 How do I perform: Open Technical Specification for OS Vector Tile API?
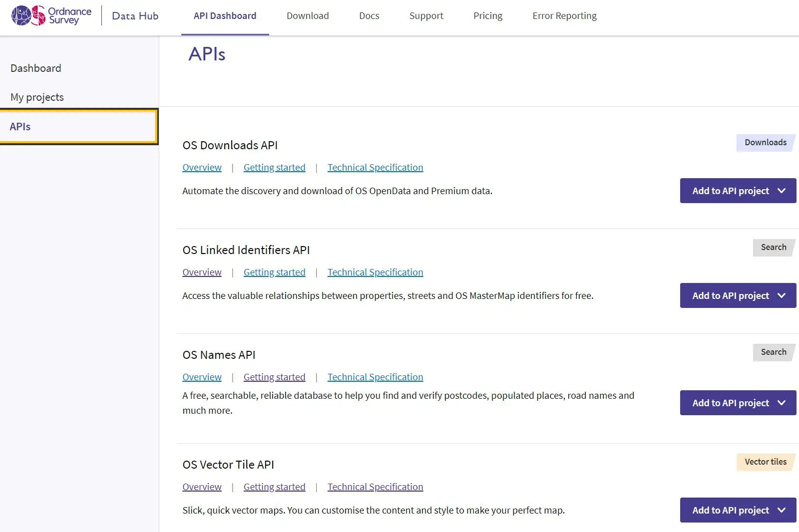coord(375,487)
